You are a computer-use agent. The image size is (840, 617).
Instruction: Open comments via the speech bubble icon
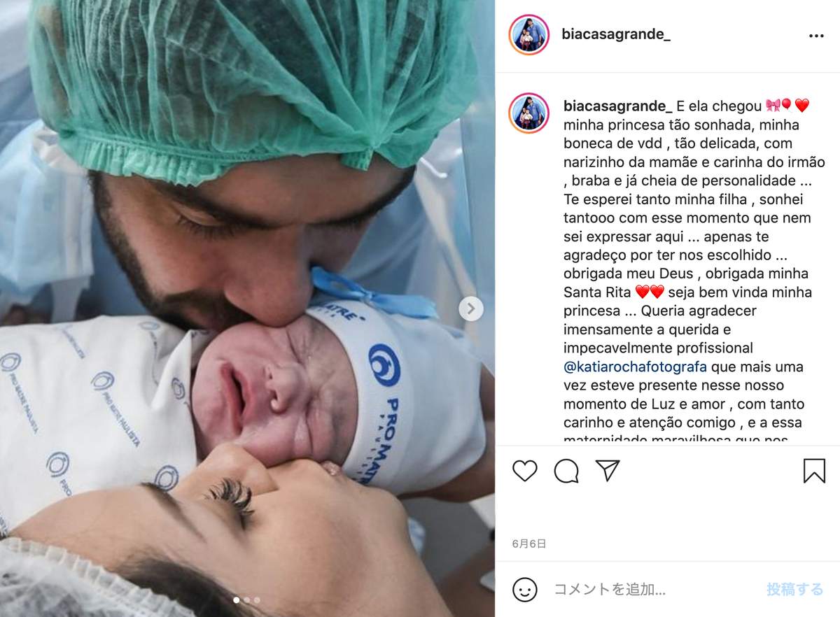[566, 471]
